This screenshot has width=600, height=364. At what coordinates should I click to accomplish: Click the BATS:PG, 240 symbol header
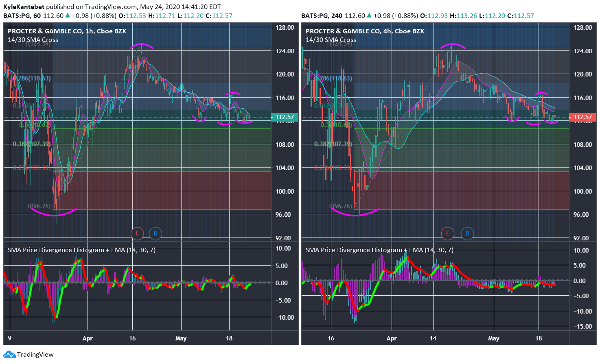click(x=322, y=16)
